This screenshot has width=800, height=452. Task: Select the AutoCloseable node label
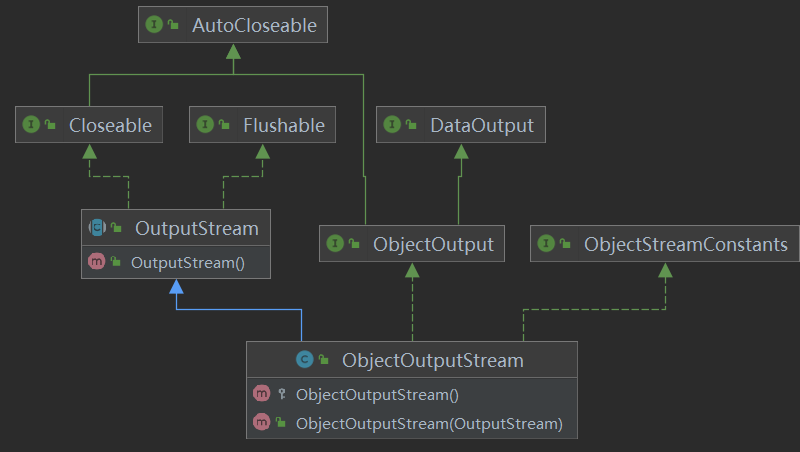pos(254,26)
